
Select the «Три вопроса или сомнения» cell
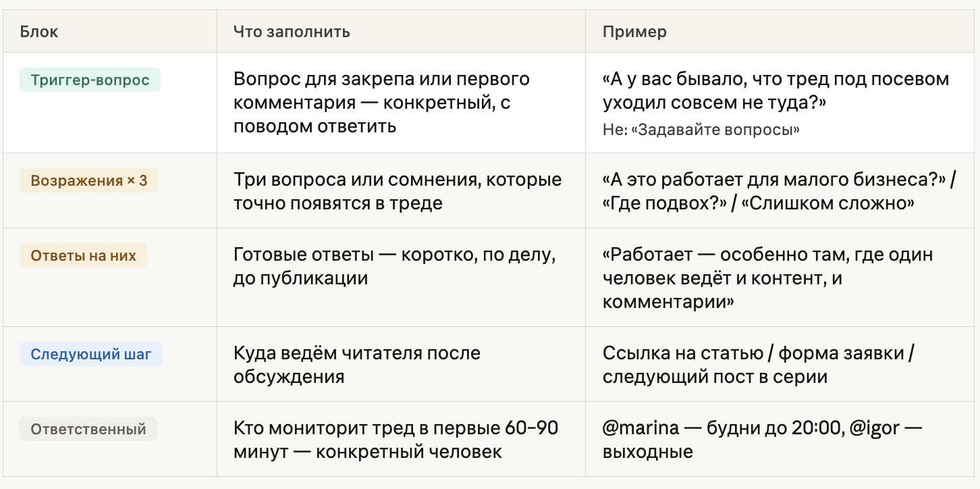[x=397, y=191]
